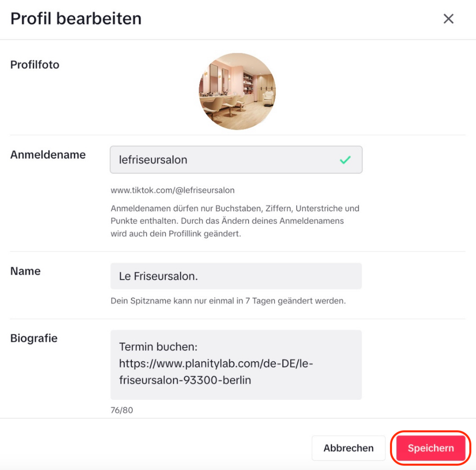Change the salon profile photo
476x470 pixels.
pyautogui.click(x=237, y=92)
